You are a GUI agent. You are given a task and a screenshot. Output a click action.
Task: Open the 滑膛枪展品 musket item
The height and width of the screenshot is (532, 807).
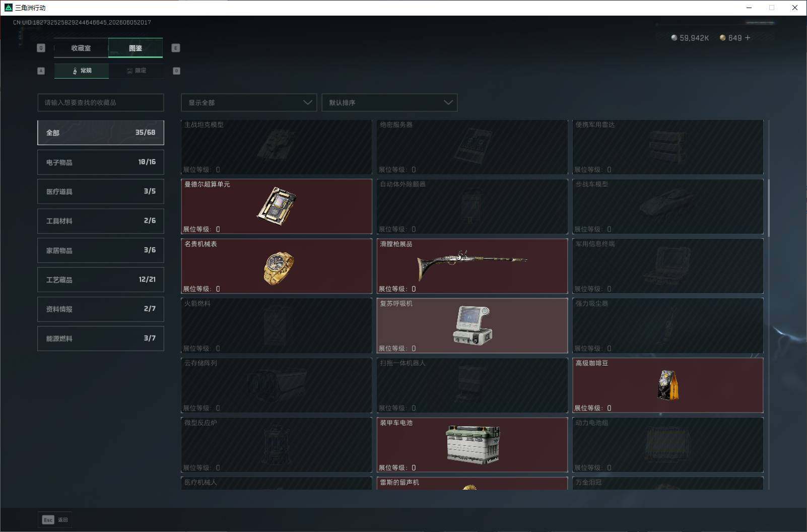(x=472, y=265)
